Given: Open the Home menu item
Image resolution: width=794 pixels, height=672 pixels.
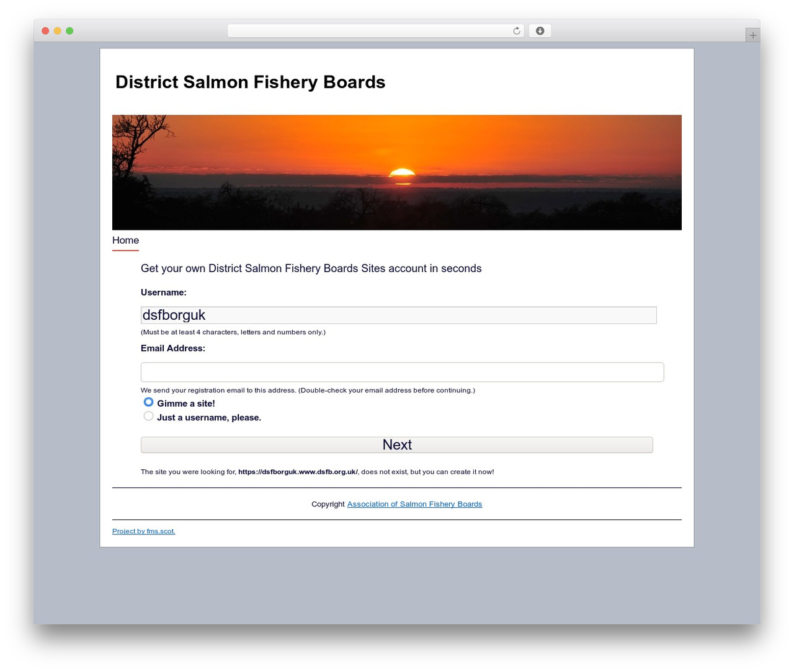Looking at the screenshot, I should 125,241.
